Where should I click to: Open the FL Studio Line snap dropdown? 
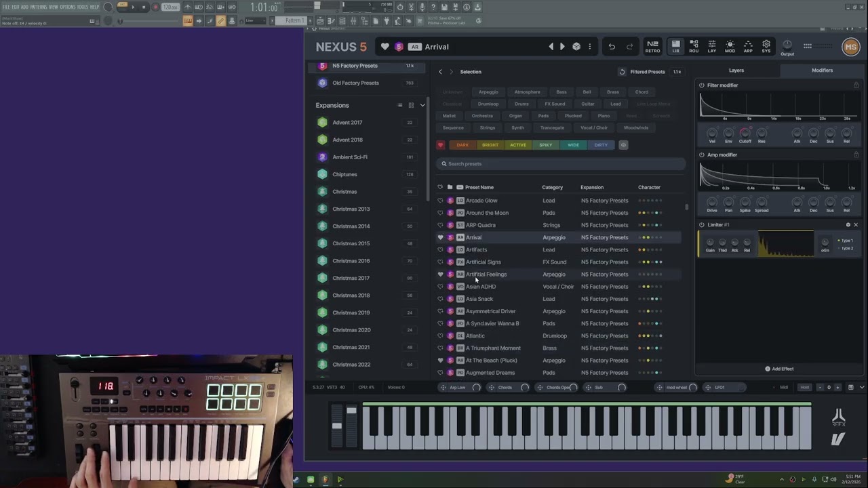pyautogui.click(x=255, y=21)
